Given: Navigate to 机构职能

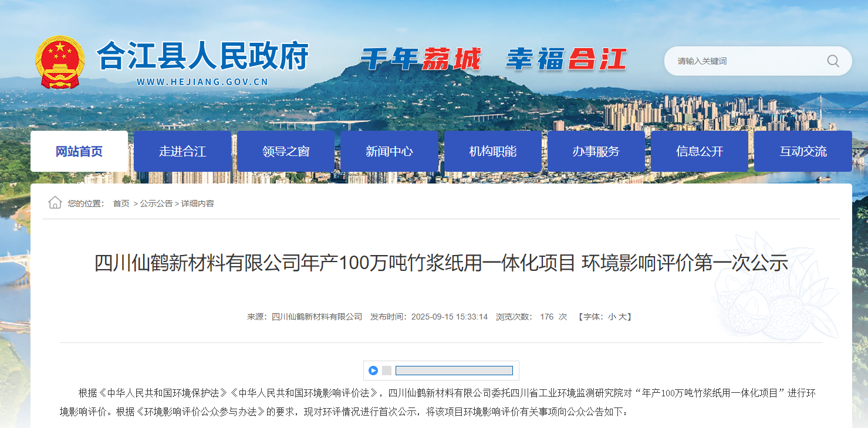Looking at the screenshot, I should (x=492, y=151).
